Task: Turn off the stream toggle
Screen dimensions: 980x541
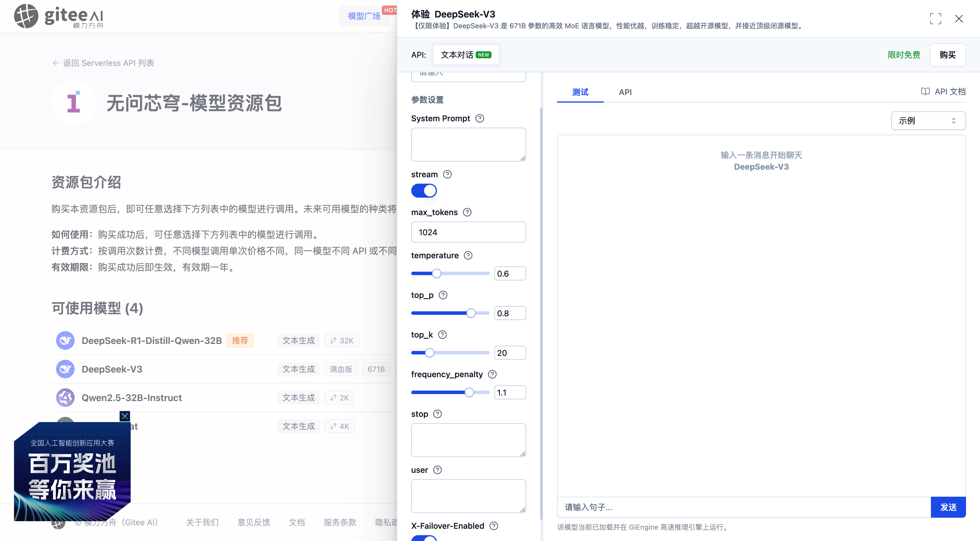Action: 424,190
